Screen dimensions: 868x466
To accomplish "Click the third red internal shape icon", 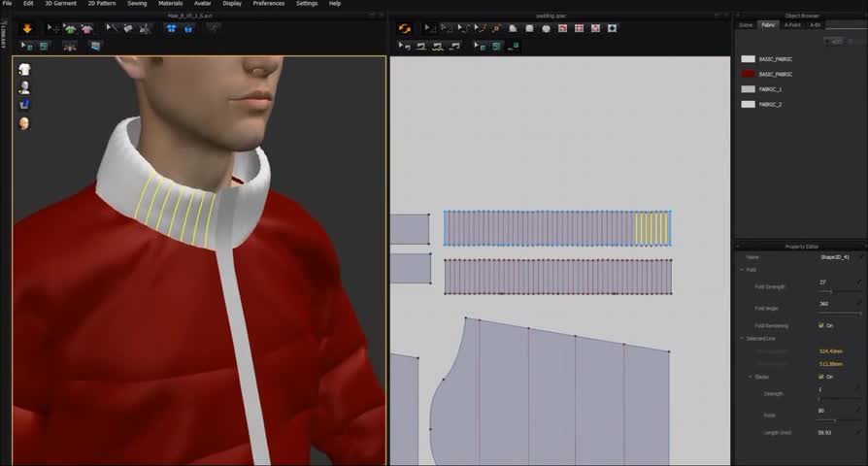I will pos(595,28).
